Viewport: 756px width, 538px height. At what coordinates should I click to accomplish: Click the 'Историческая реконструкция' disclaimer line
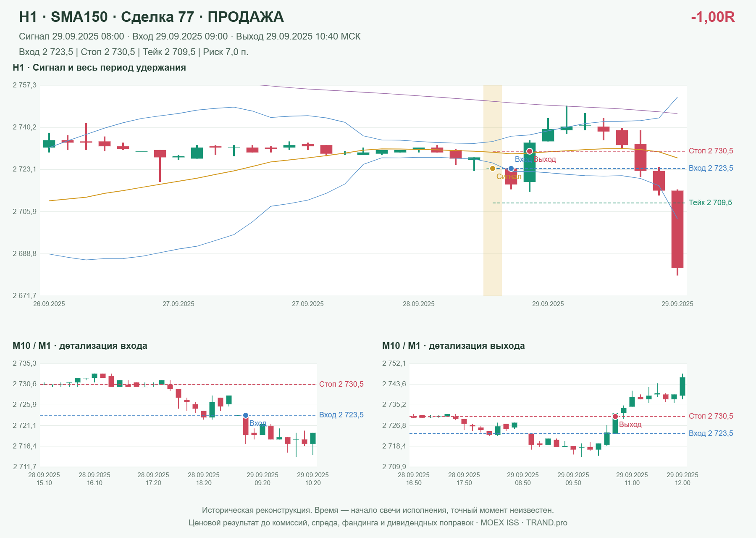(378, 510)
